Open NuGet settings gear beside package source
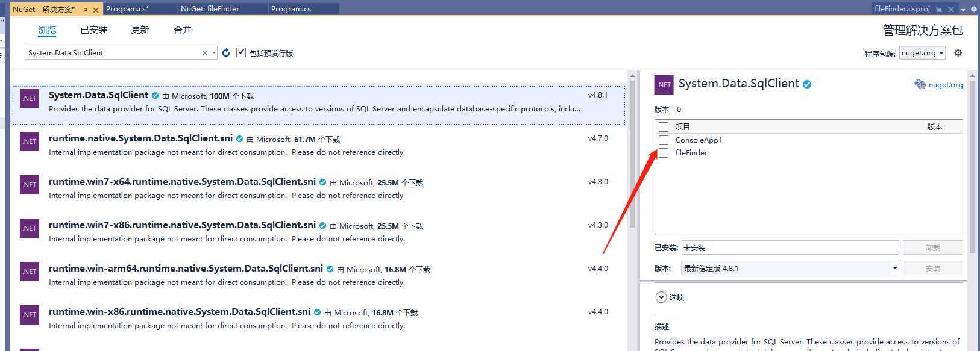Image resolution: width=980 pixels, height=351 pixels. [x=958, y=53]
